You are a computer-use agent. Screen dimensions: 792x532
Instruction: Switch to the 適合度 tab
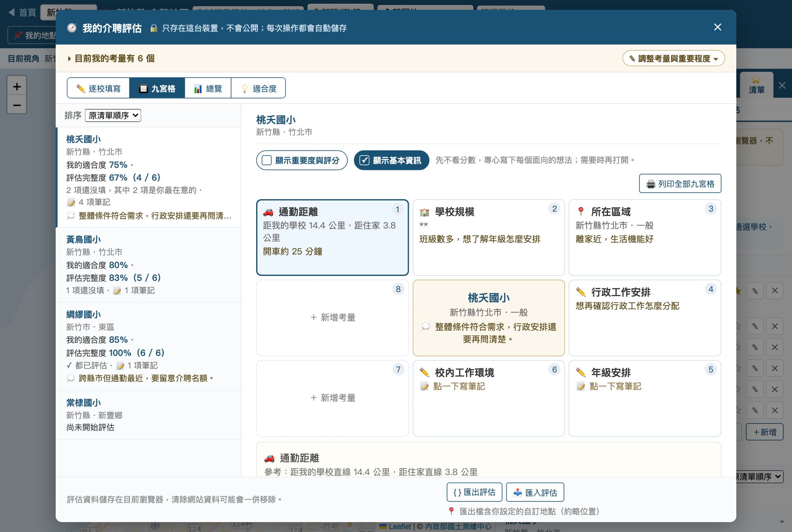[258, 88]
